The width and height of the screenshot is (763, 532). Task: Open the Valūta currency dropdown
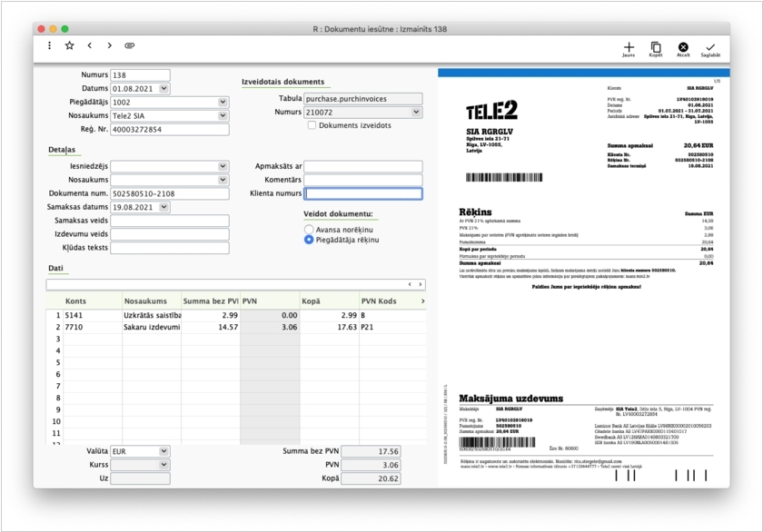click(x=163, y=450)
